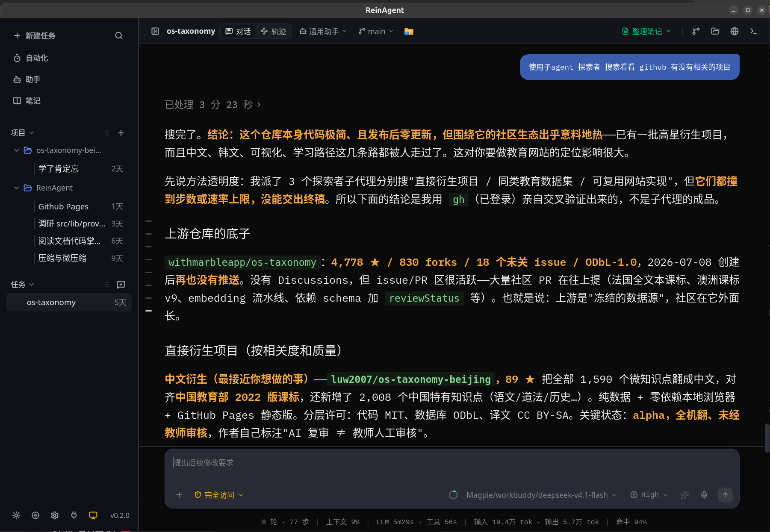Open 自动化 in the sidebar
The width and height of the screenshot is (770, 532).
[x=31, y=58]
